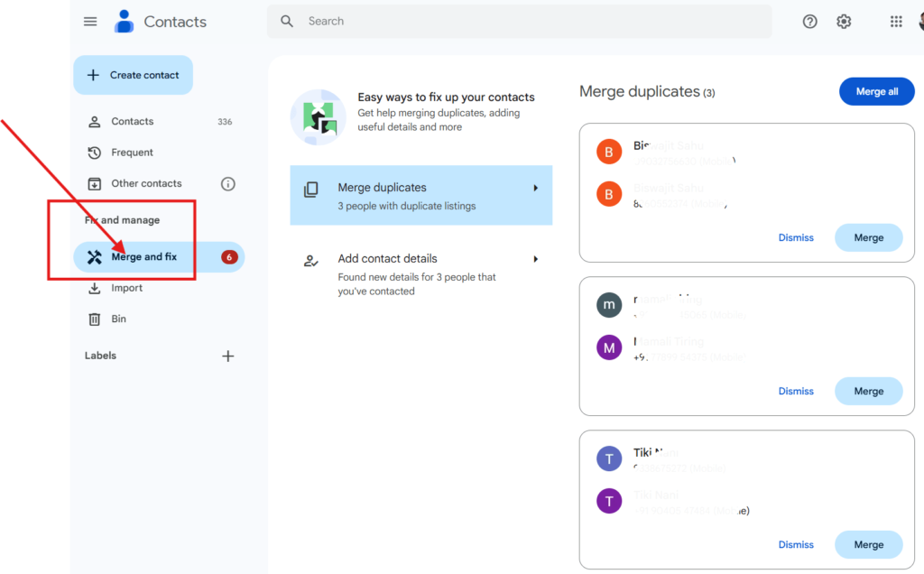The width and height of the screenshot is (924, 574).
Task: Click the Merge and fix tools icon
Action: (94, 257)
